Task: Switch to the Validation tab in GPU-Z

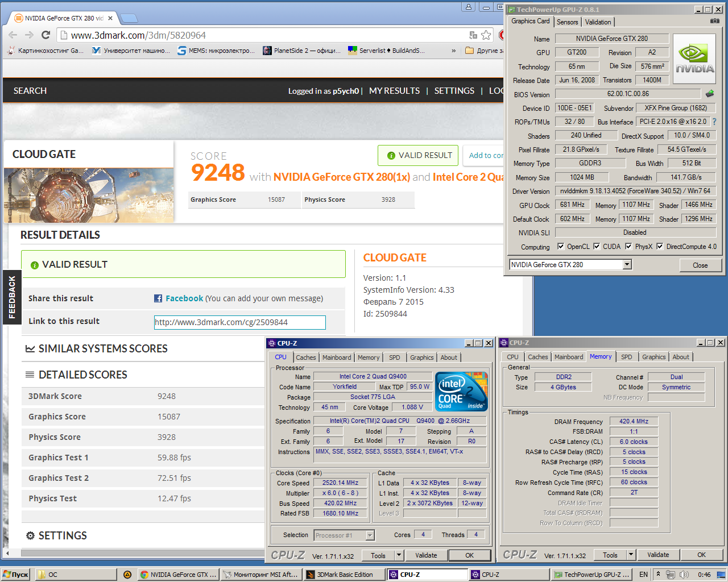Action: [x=598, y=22]
